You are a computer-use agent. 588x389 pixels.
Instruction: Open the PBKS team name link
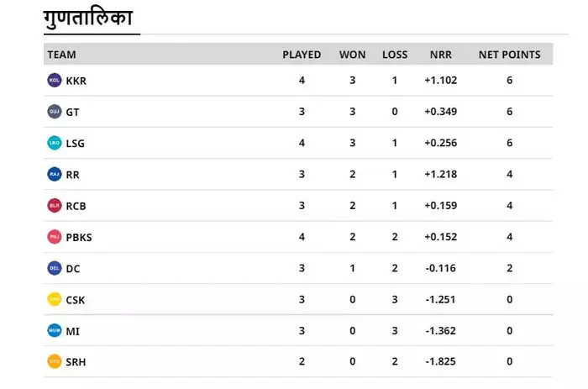[x=79, y=237]
